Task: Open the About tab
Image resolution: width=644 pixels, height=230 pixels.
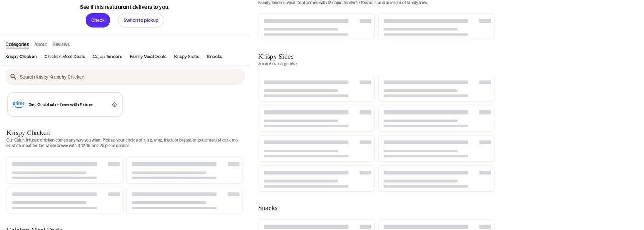Action: click(40, 44)
